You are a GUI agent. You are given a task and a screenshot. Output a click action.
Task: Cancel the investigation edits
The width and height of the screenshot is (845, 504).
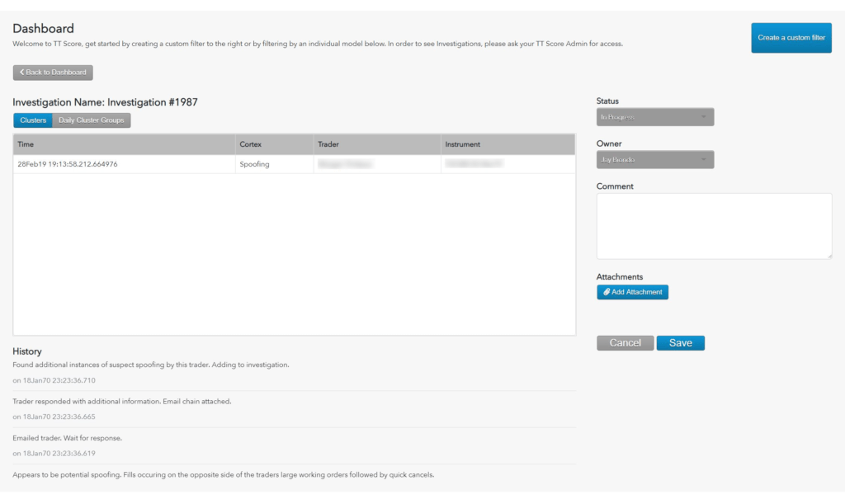click(625, 343)
